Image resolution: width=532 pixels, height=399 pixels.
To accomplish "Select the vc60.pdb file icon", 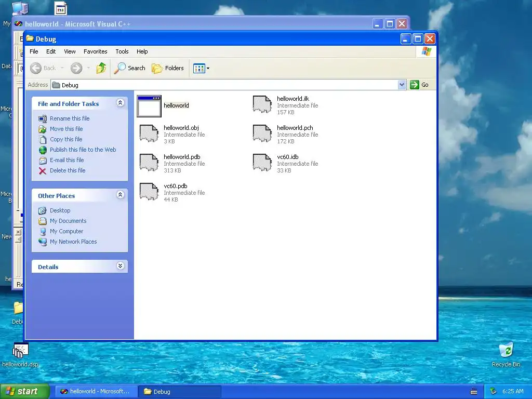I will click(x=149, y=192).
